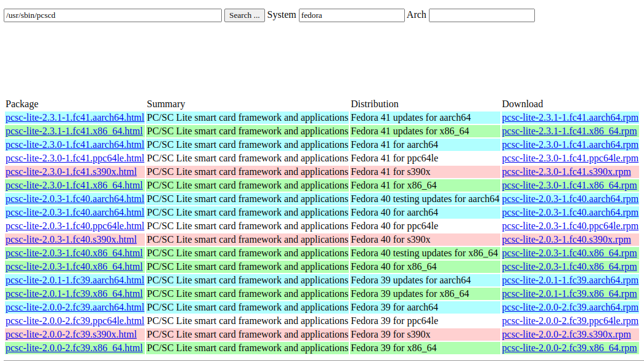Download pcsc-lite-2.3.0-1.fc41.s390x.rpm
Viewport: 644px width, 361px height.
pos(566,172)
